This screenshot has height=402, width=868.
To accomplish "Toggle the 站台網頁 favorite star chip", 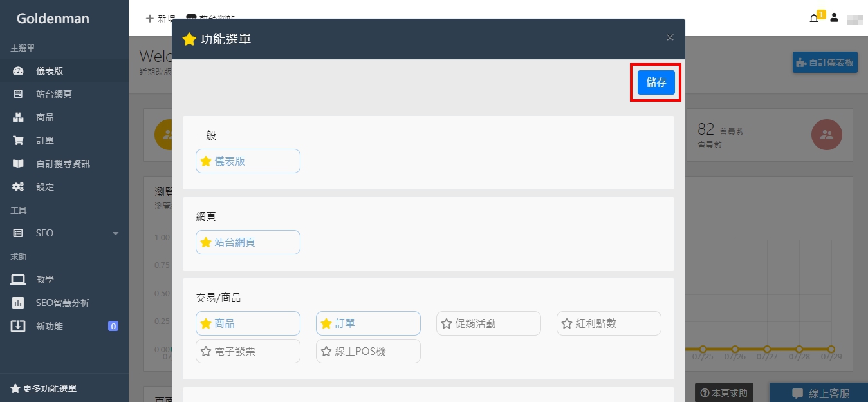I will click(248, 242).
